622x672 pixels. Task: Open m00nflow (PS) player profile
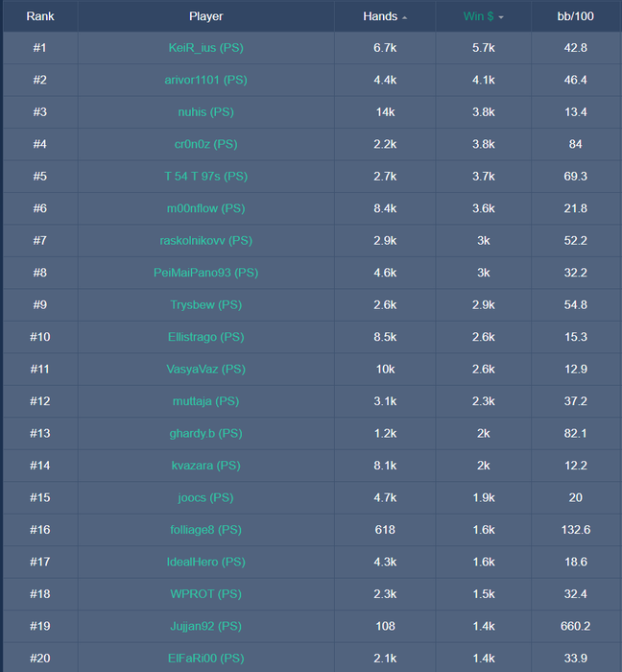(206, 208)
